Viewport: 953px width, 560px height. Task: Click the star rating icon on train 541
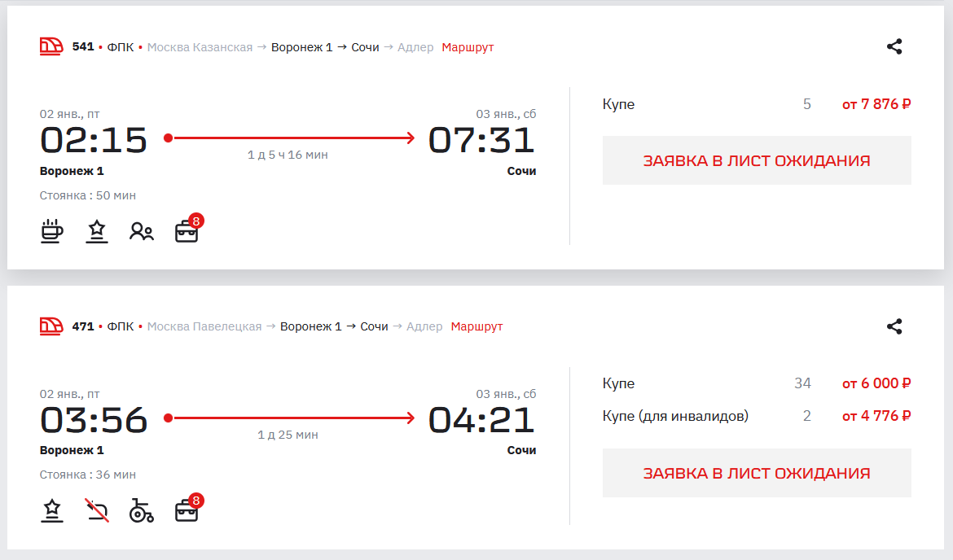click(97, 231)
